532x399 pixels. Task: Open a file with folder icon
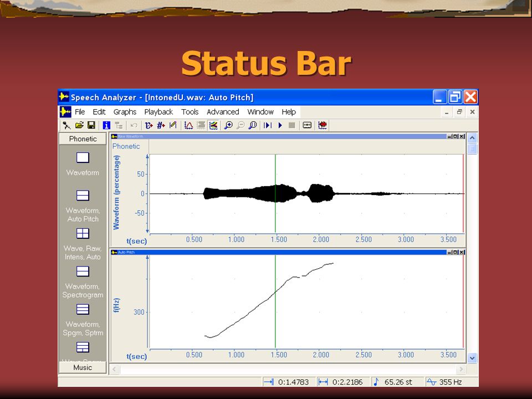pyautogui.click(x=79, y=125)
